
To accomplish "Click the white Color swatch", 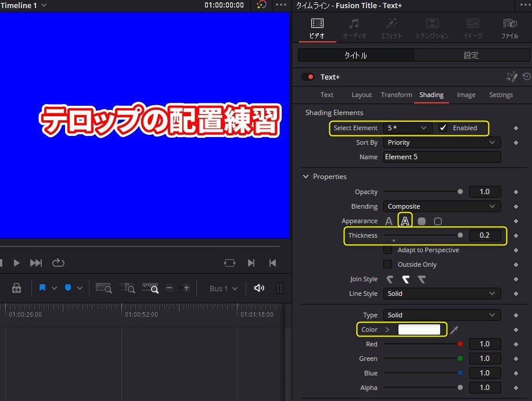I will coord(420,330).
